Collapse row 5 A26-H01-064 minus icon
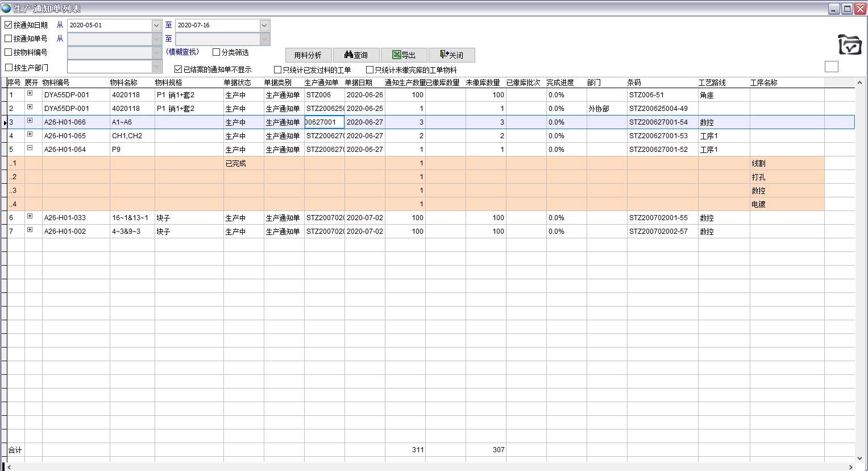Screen dimensions: 868x471 pyautogui.click(x=30, y=148)
